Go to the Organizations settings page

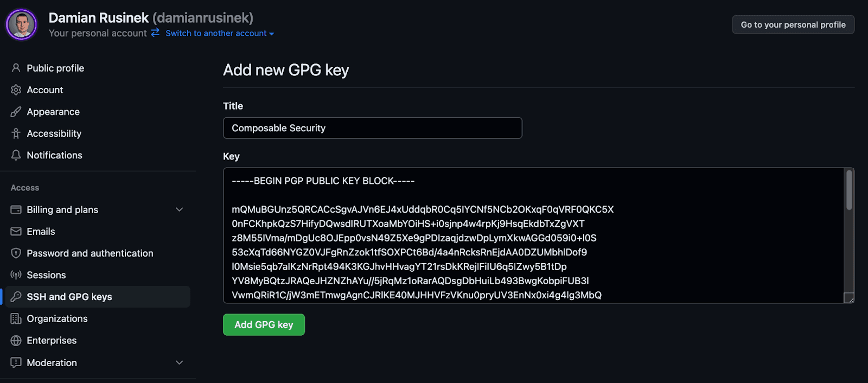57,318
